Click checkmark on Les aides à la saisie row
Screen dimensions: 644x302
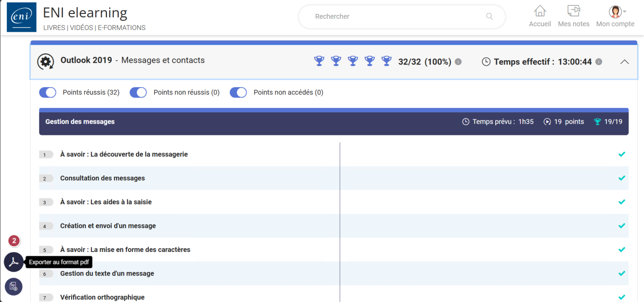[621, 202]
